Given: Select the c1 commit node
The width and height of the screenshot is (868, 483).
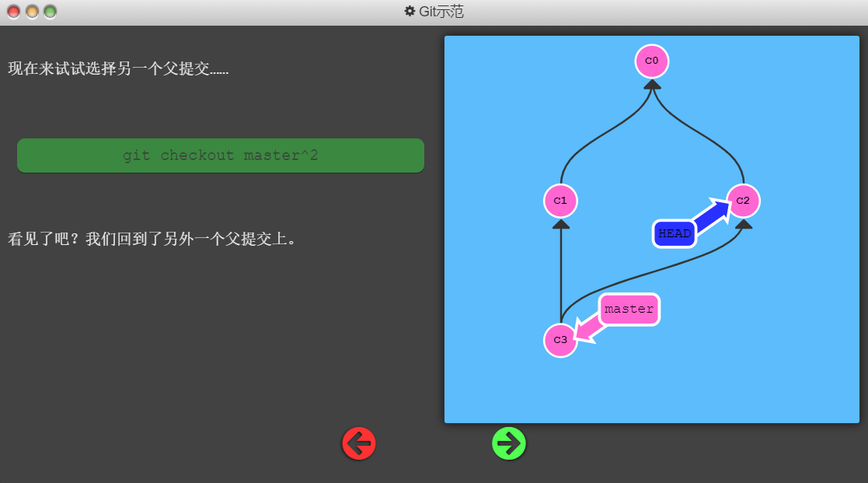Looking at the screenshot, I should point(560,201).
